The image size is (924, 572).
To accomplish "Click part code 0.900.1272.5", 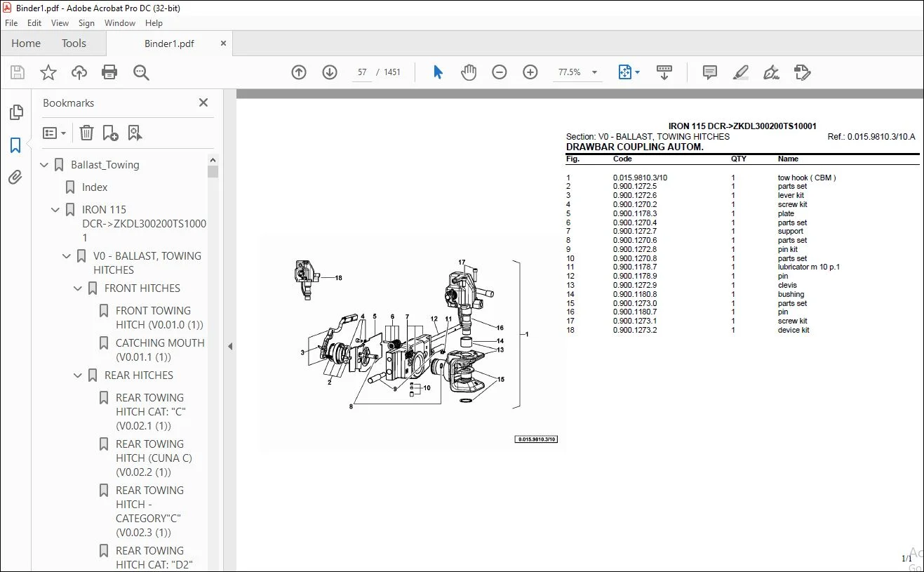I will [x=635, y=187].
